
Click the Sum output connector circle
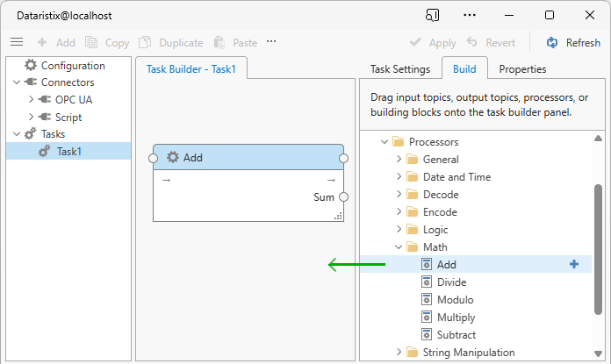(344, 197)
